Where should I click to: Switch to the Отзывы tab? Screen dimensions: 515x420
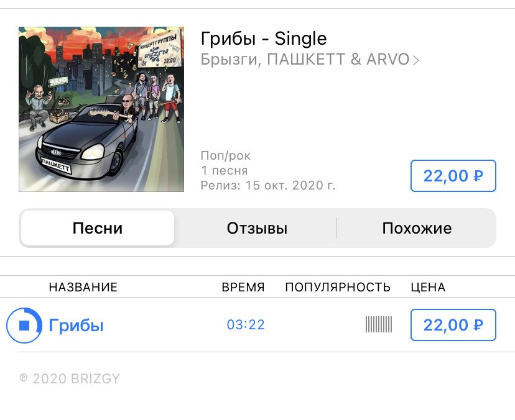[257, 228]
